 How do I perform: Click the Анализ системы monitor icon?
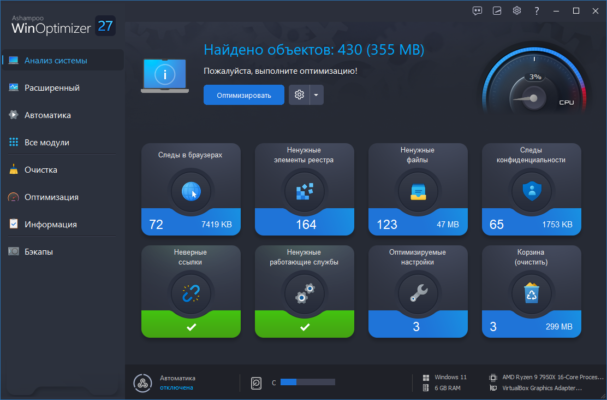point(14,60)
